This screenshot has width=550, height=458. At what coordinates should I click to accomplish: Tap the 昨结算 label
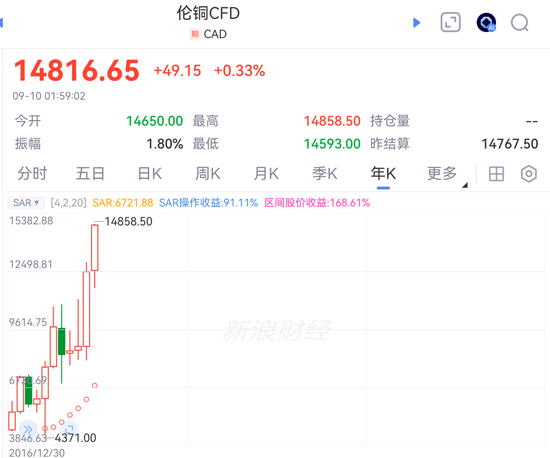click(390, 144)
